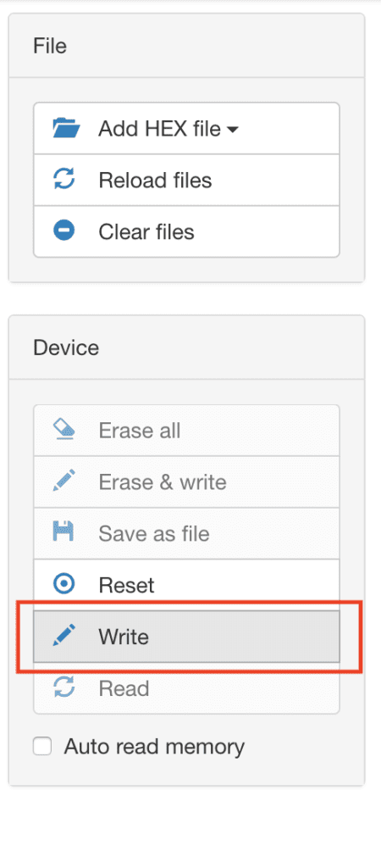
Task: Click the Erase all text
Action: pyautogui.click(x=140, y=431)
